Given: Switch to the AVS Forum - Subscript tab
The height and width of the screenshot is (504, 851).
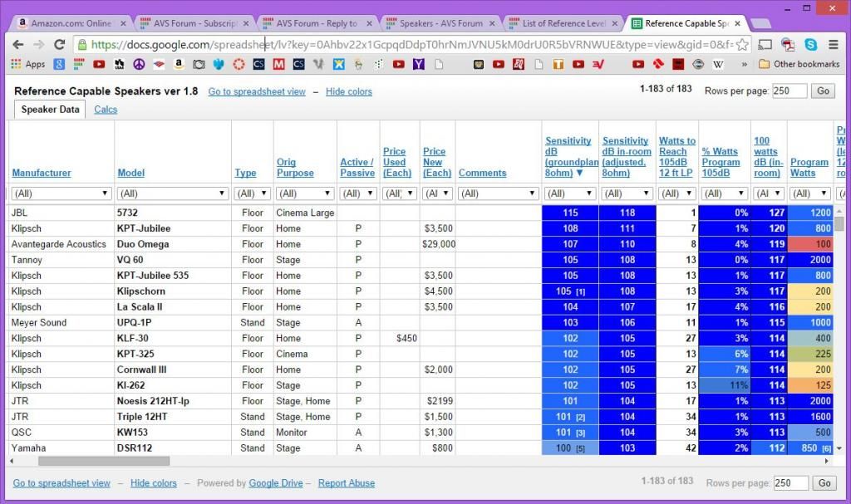Looking at the screenshot, I should (194, 23).
